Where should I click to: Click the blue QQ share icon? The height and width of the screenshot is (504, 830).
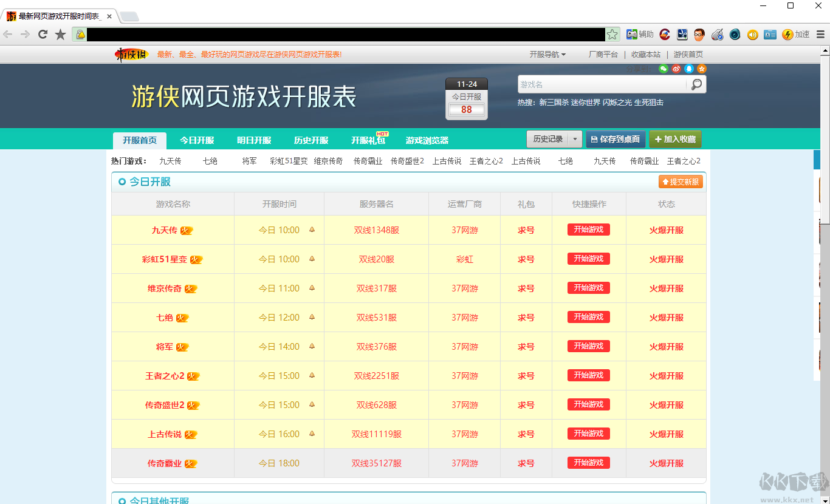click(x=689, y=68)
